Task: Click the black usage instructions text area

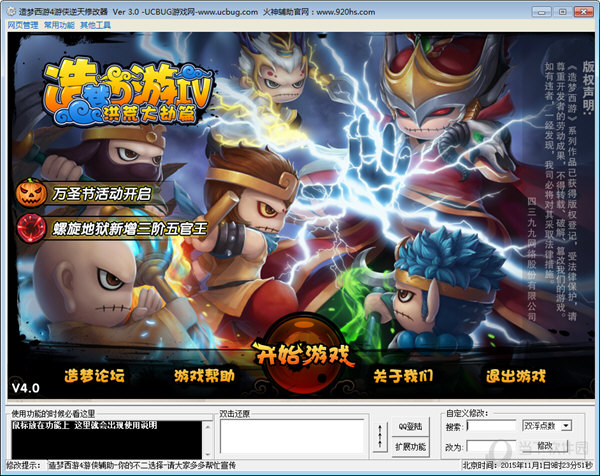Action: pyautogui.click(x=106, y=439)
